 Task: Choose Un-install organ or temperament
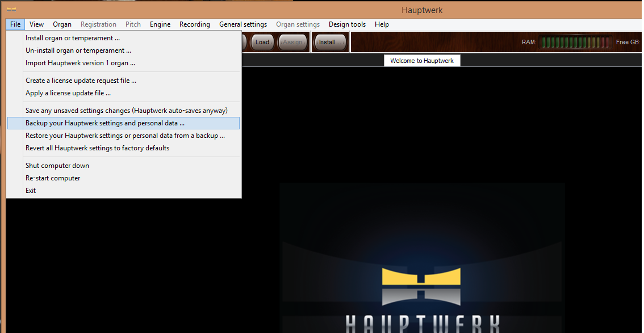point(123,50)
